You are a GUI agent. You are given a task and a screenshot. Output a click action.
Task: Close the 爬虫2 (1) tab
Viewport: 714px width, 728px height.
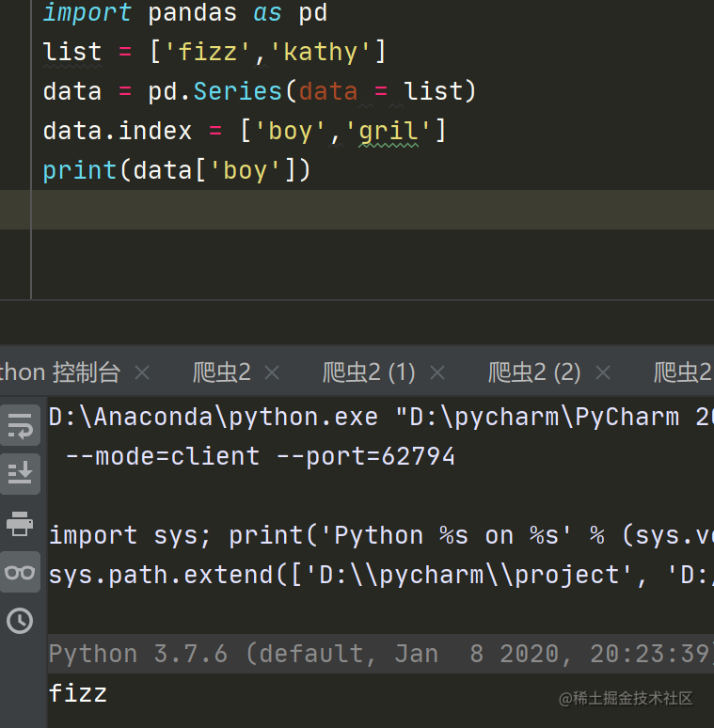click(436, 372)
